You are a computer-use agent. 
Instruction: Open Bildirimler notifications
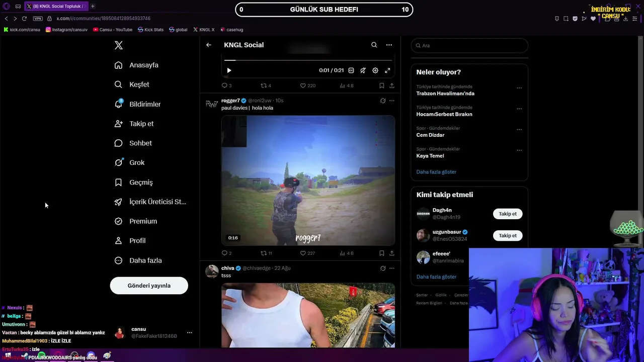(x=137, y=104)
